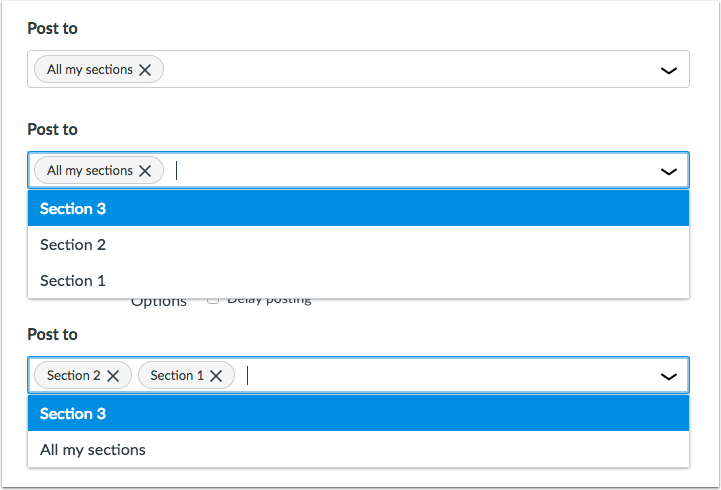Choose Section 3 above "All my sections" option
Image resolution: width=721 pixels, height=490 pixels.
click(x=357, y=414)
